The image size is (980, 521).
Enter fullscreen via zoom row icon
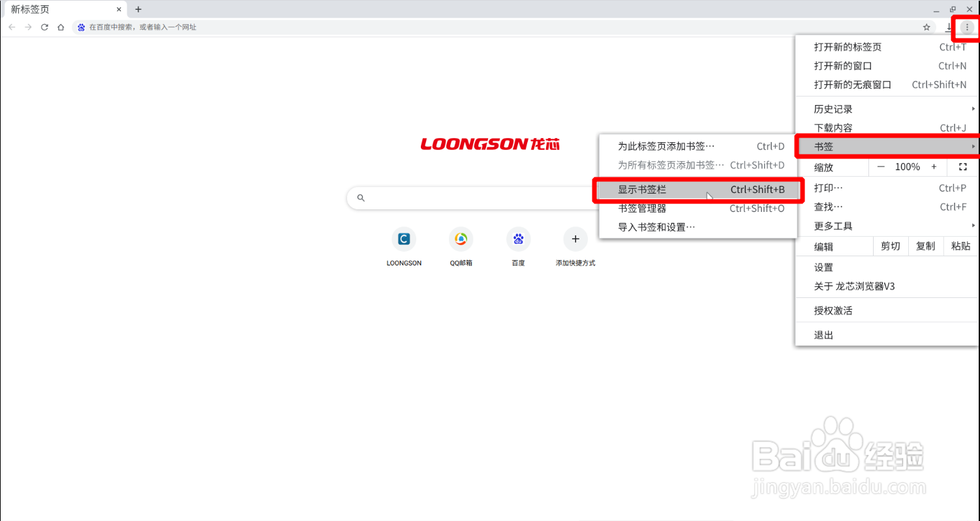[x=962, y=167]
